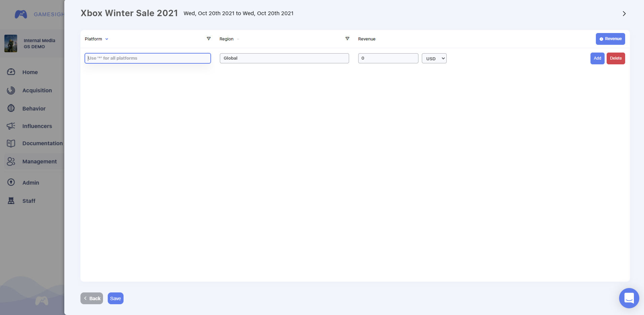Sort by the Platform column arrow

tap(107, 39)
